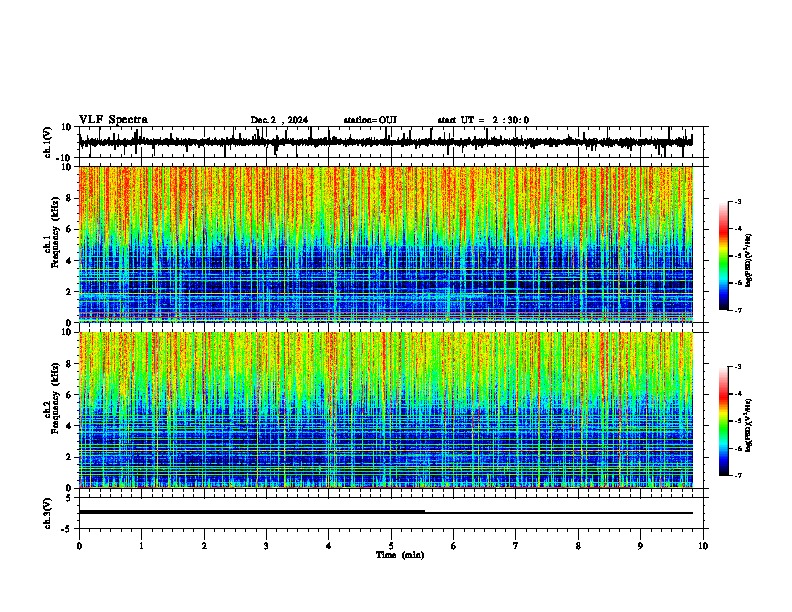This screenshot has height=612, width=792.
Task: Click the "-10" tick on ch.1(V) axis
Action: click(x=64, y=158)
